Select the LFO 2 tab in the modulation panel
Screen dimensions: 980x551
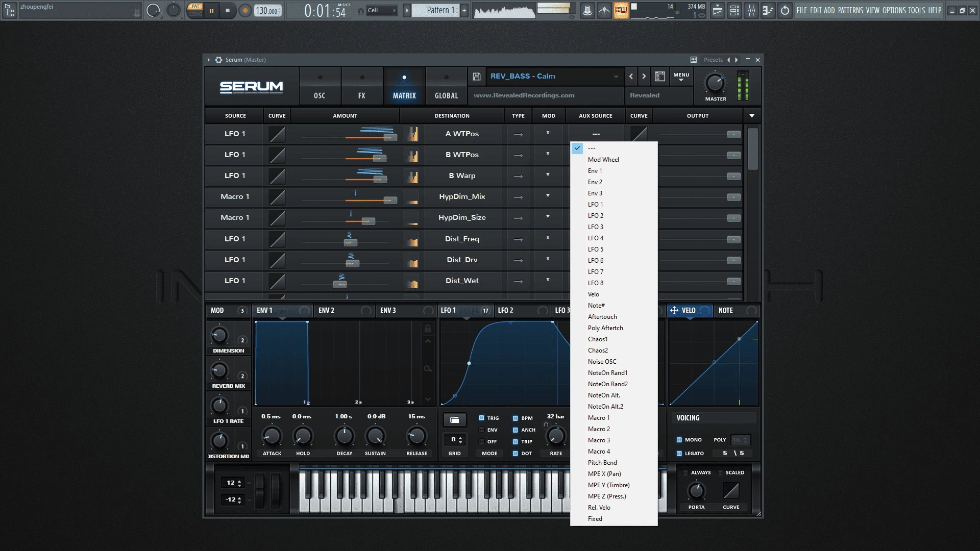(524, 311)
